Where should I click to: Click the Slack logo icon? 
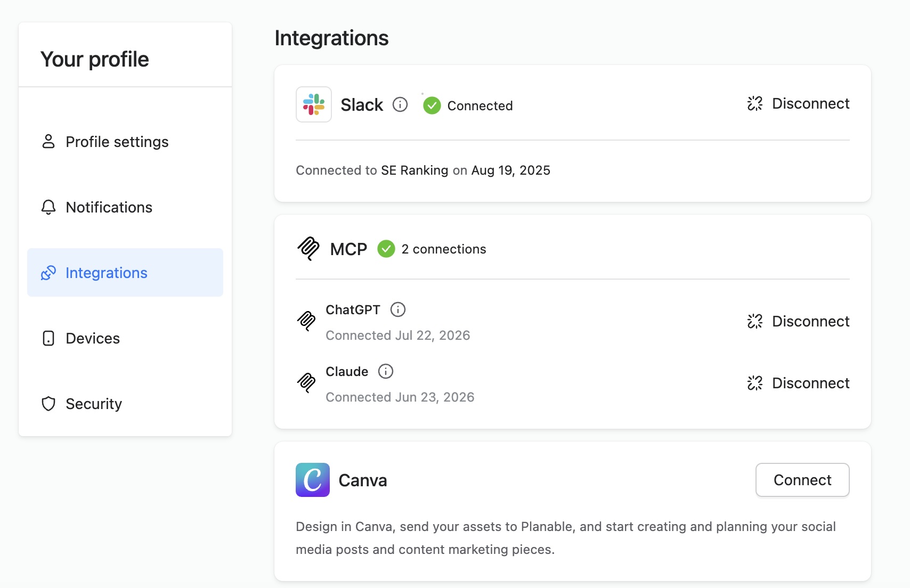click(x=314, y=104)
